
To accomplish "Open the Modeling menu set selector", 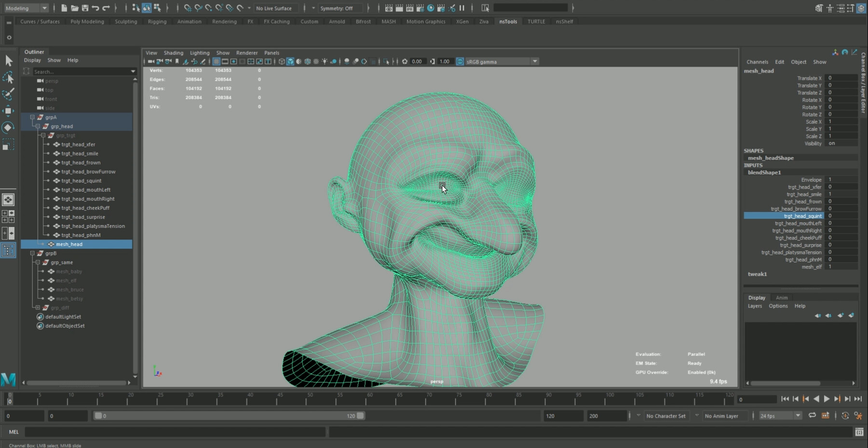I will (24, 8).
